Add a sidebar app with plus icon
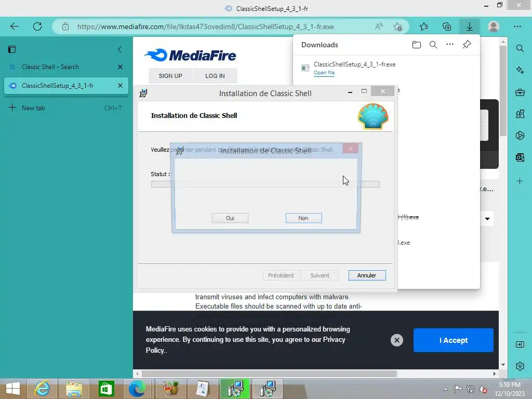Screen dimensions: 532x399 pos(520,181)
